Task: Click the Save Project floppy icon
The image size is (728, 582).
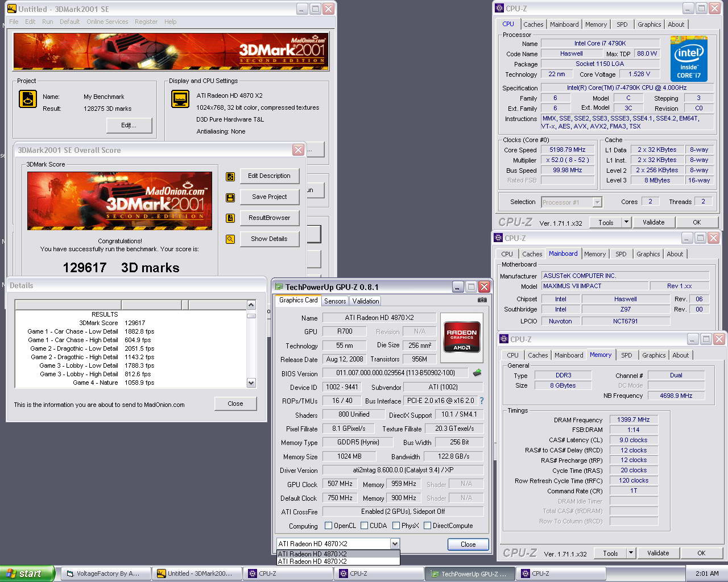Action: coord(230,198)
